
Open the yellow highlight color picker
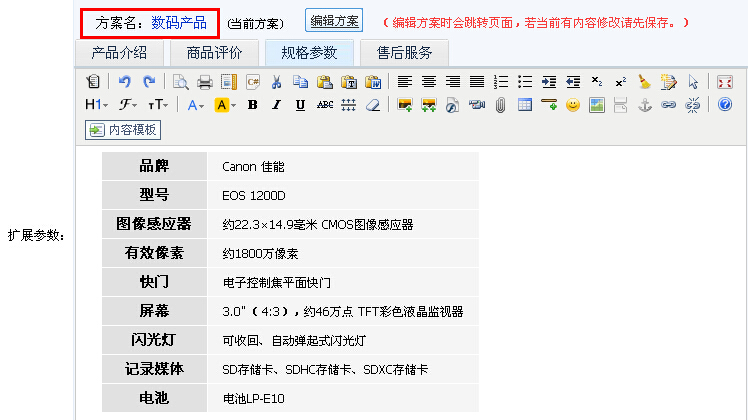coord(225,105)
